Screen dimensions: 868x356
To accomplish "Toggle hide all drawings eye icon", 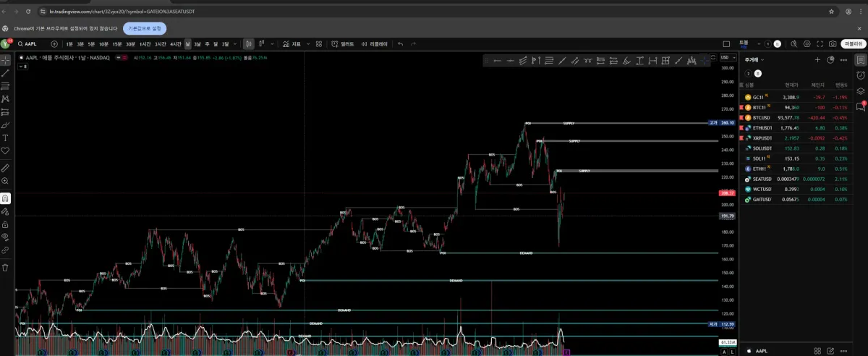I will [5, 237].
